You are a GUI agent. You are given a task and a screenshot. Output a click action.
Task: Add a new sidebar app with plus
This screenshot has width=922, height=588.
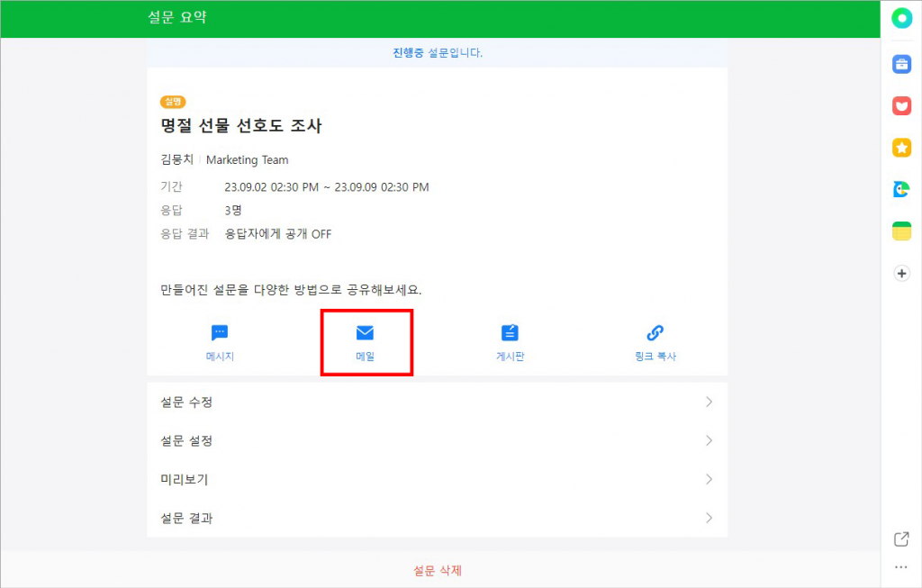pyautogui.click(x=901, y=274)
